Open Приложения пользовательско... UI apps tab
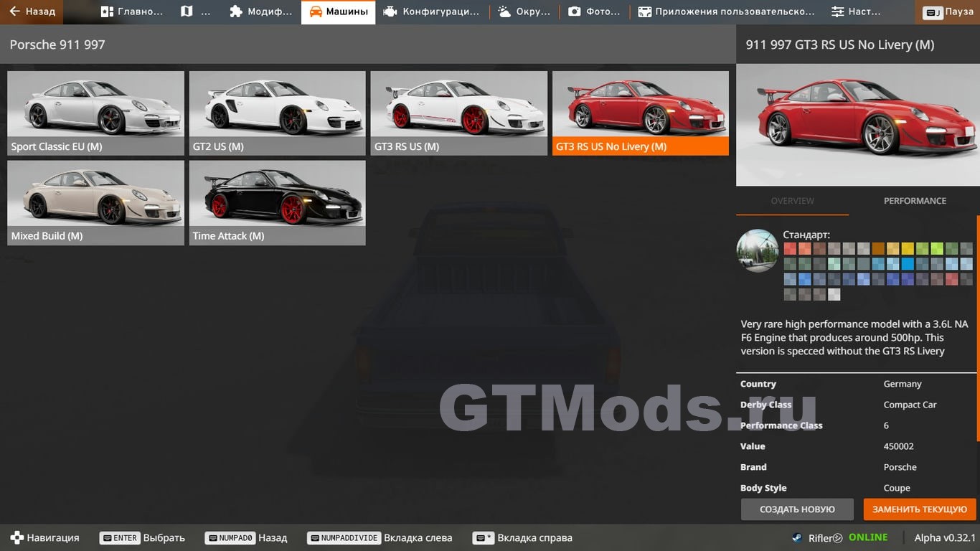Viewport: 980px width, 551px height. 726,11
